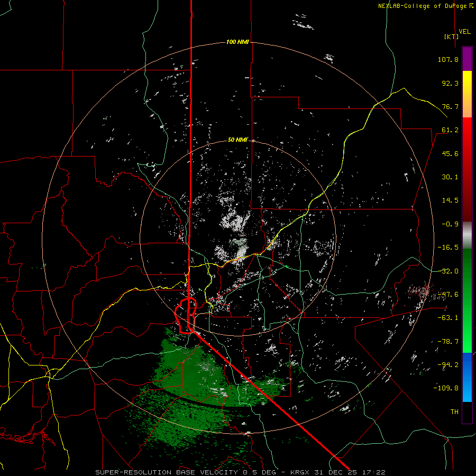The width and height of the screenshot is (476, 476).
Task: Pick the blue segment of the velocity color bar
Action: pos(467,377)
